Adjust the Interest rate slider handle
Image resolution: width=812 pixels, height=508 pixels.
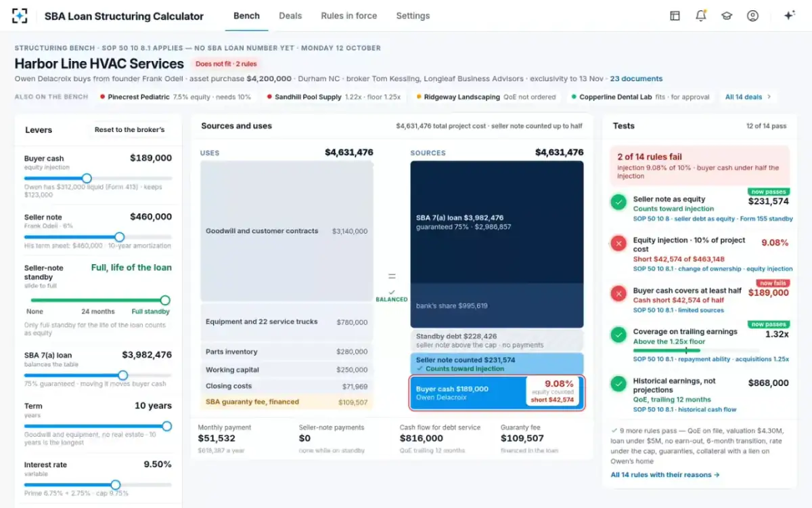pos(115,485)
